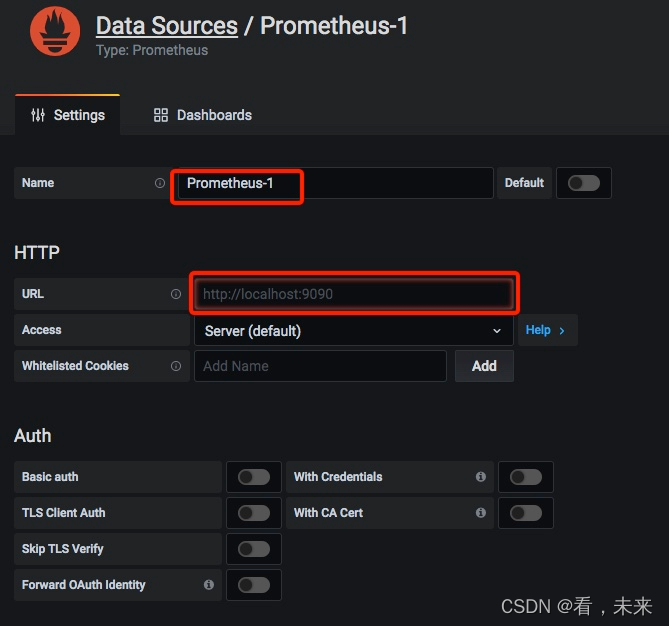Click the Add button for cookies
669x626 pixels.
point(484,366)
